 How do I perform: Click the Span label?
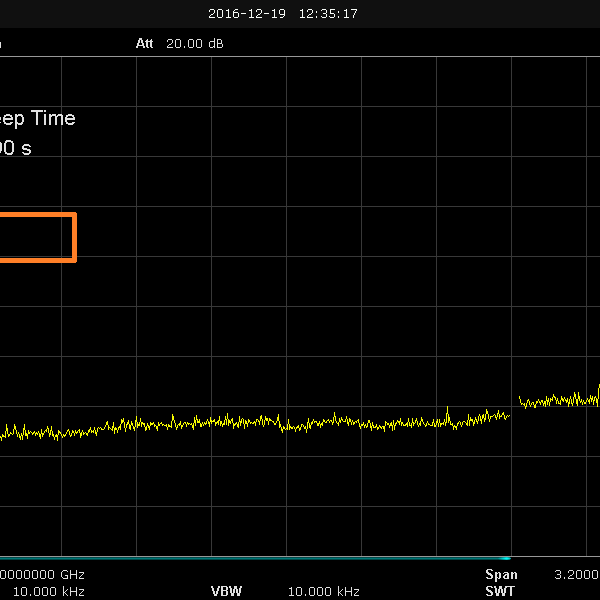coord(502,575)
